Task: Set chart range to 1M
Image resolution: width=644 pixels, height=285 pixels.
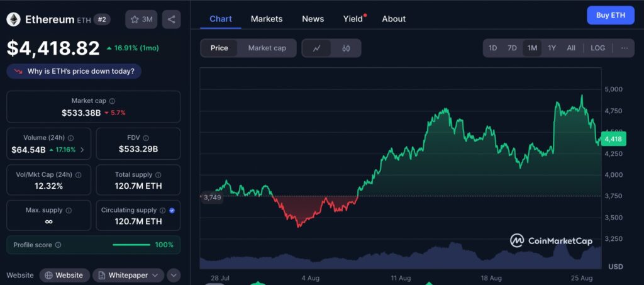Action: tap(532, 48)
